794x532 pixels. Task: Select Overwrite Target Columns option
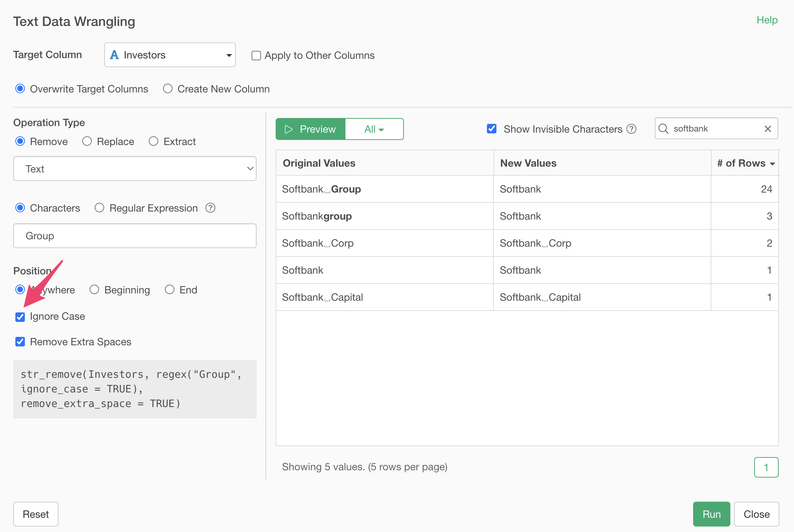coord(20,89)
